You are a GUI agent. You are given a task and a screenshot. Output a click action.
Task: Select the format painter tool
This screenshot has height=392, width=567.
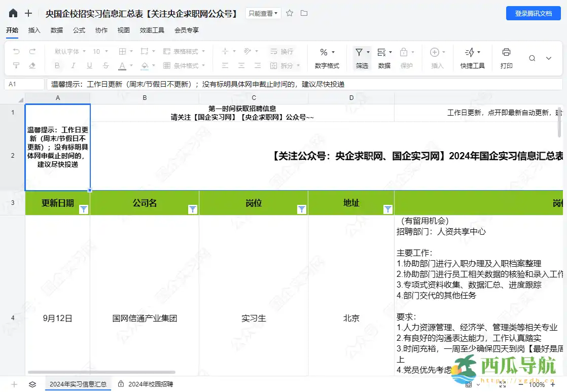16,65
